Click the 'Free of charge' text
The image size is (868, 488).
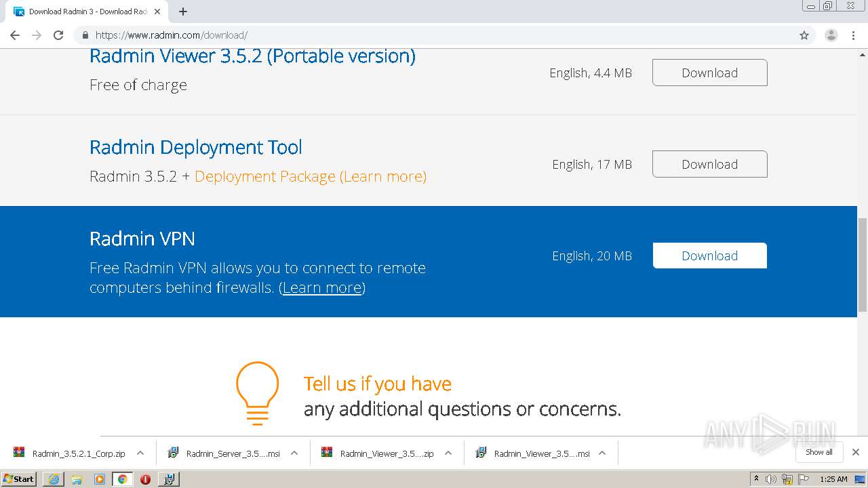pyautogui.click(x=138, y=85)
